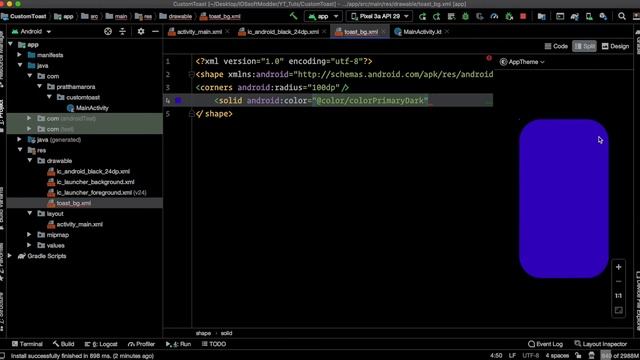Zoom out the preview with minus icon
This screenshot has width=640, height=360.
click(x=618, y=281)
